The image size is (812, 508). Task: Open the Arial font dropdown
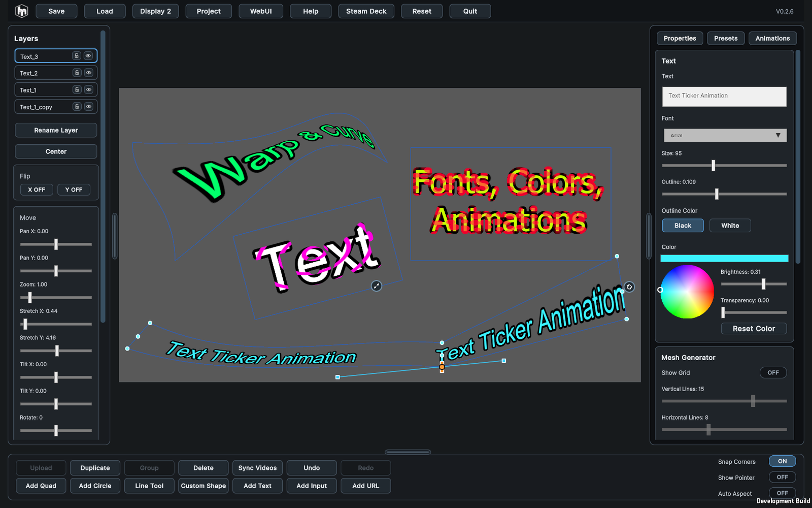point(725,135)
